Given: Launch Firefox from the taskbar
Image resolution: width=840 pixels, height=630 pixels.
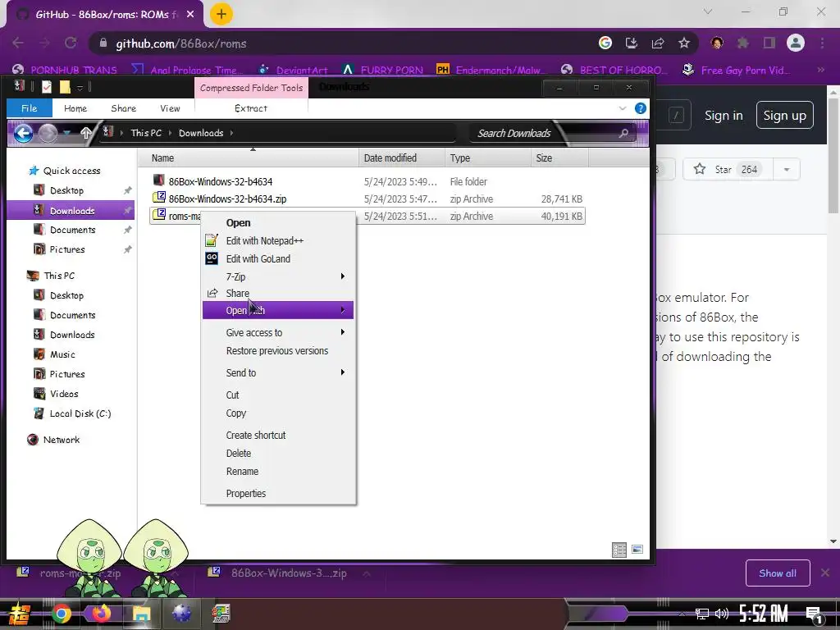Looking at the screenshot, I should [x=101, y=614].
